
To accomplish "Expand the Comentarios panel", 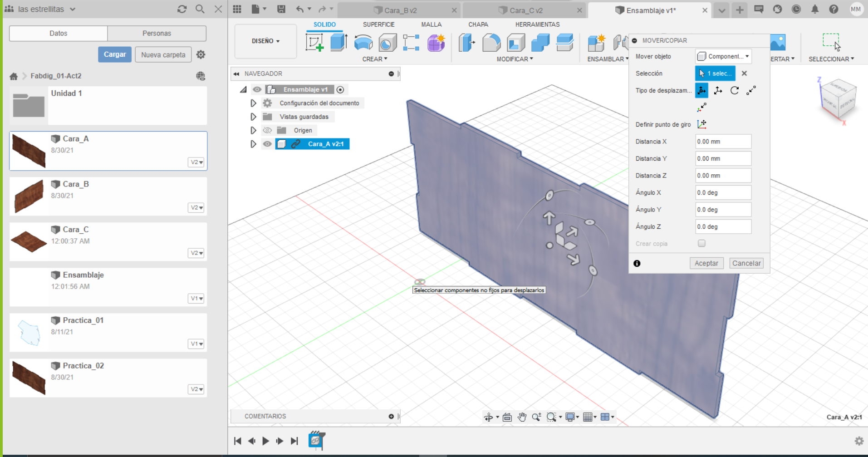I will click(x=391, y=416).
